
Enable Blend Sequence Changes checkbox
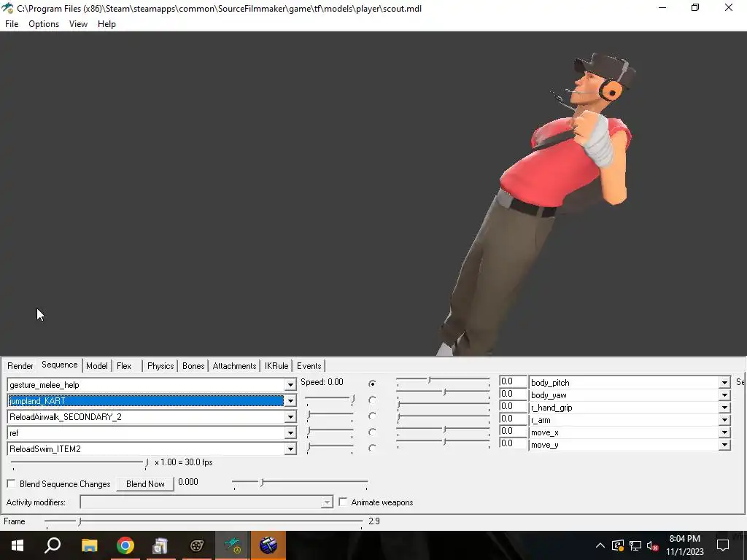coord(12,484)
